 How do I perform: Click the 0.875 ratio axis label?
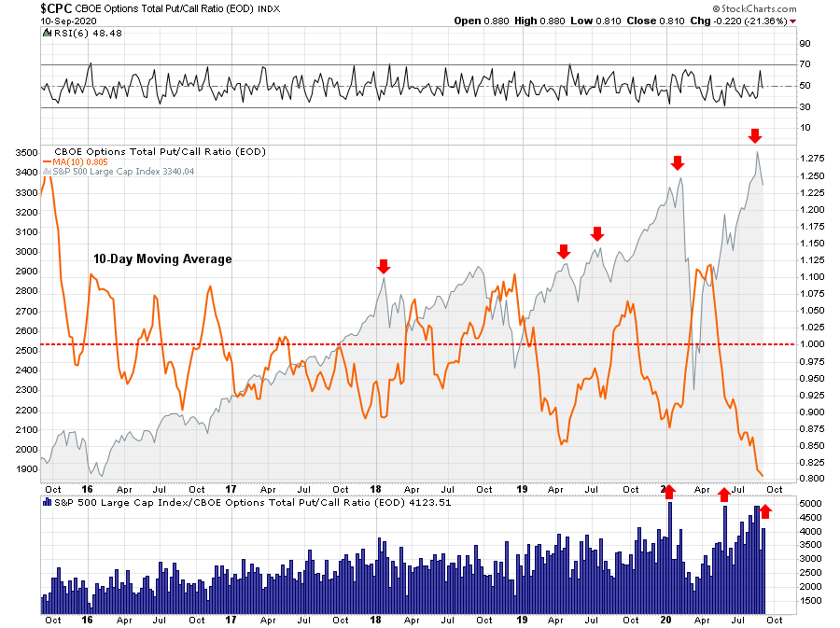[812, 429]
